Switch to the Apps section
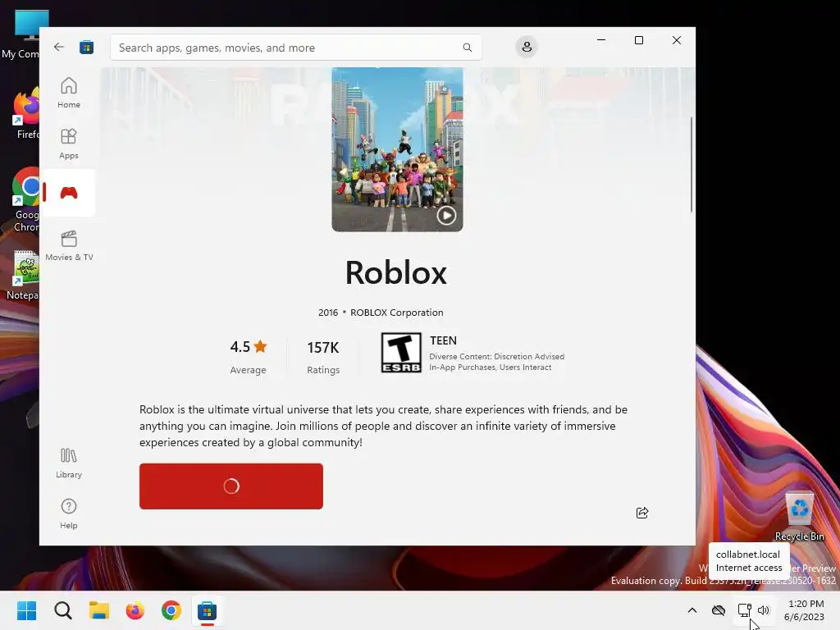840x630 pixels. pyautogui.click(x=69, y=144)
